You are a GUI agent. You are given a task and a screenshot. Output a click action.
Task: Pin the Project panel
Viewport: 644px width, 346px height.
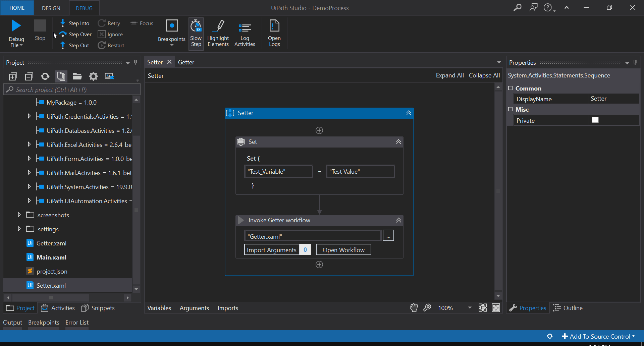pos(136,62)
